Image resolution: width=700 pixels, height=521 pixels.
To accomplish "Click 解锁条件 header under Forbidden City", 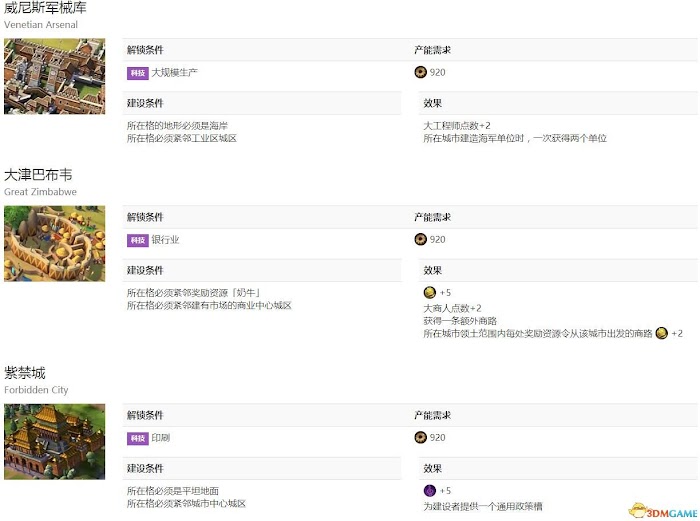I will pyautogui.click(x=145, y=415).
